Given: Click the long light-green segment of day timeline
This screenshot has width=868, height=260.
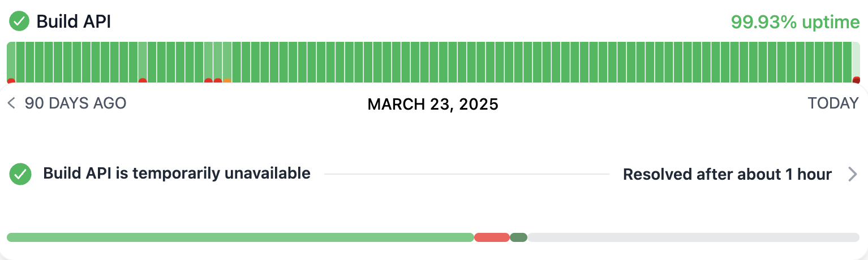Looking at the screenshot, I should point(240,237).
